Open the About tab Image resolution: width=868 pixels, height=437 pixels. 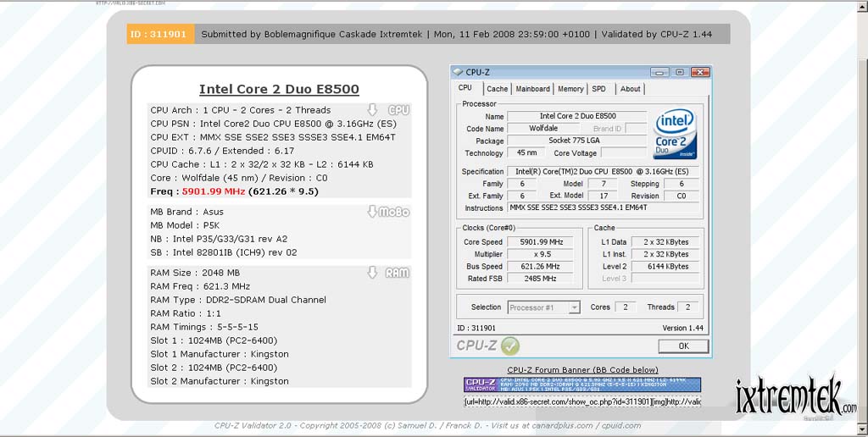[x=630, y=89]
